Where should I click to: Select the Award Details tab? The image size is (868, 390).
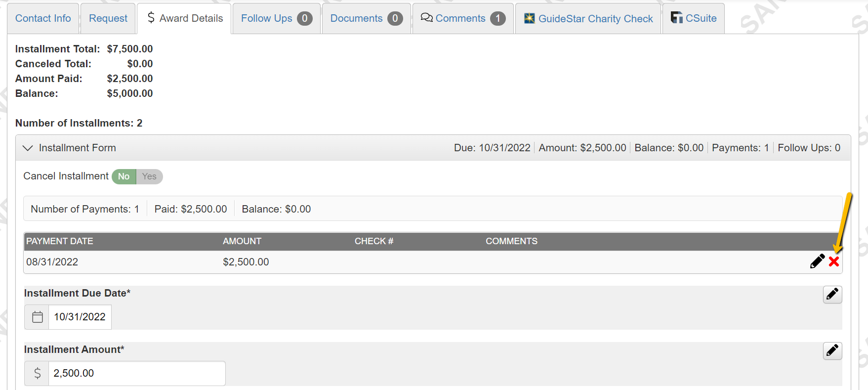[x=184, y=18]
